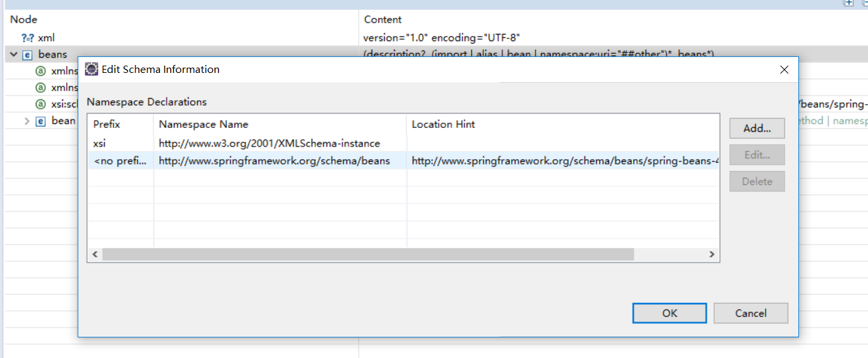The image size is (868, 358).
Task: Click the OK button
Action: point(670,313)
